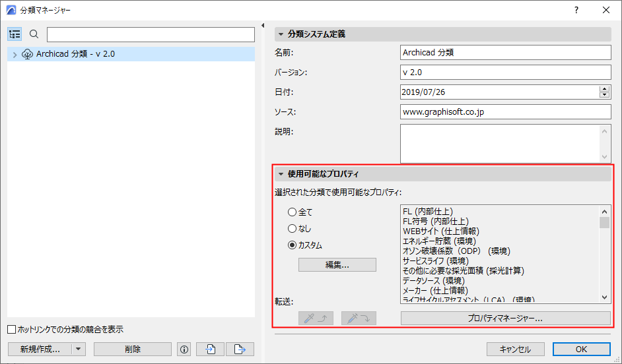Select FL (内部仕上) in property list

[428, 212]
